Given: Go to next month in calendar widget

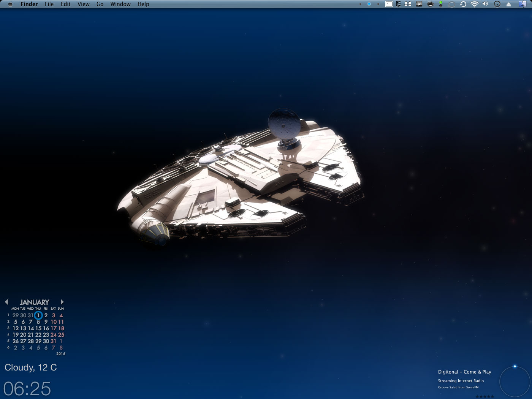Looking at the screenshot, I should pyautogui.click(x=62, y=302).
